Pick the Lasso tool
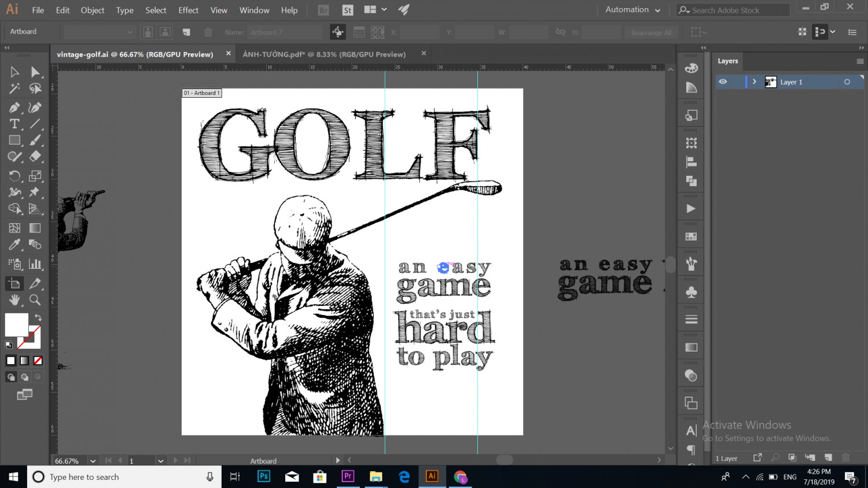Screen dimensions: 868x488 point(35,88)
